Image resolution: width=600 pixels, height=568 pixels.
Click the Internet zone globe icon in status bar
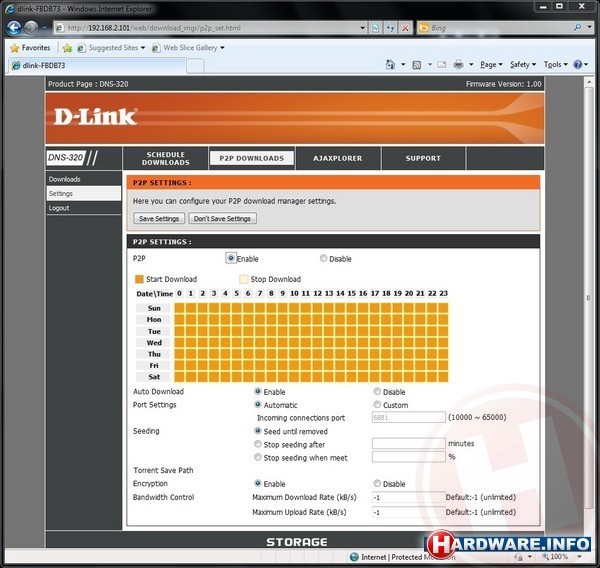tap(354, 557)
